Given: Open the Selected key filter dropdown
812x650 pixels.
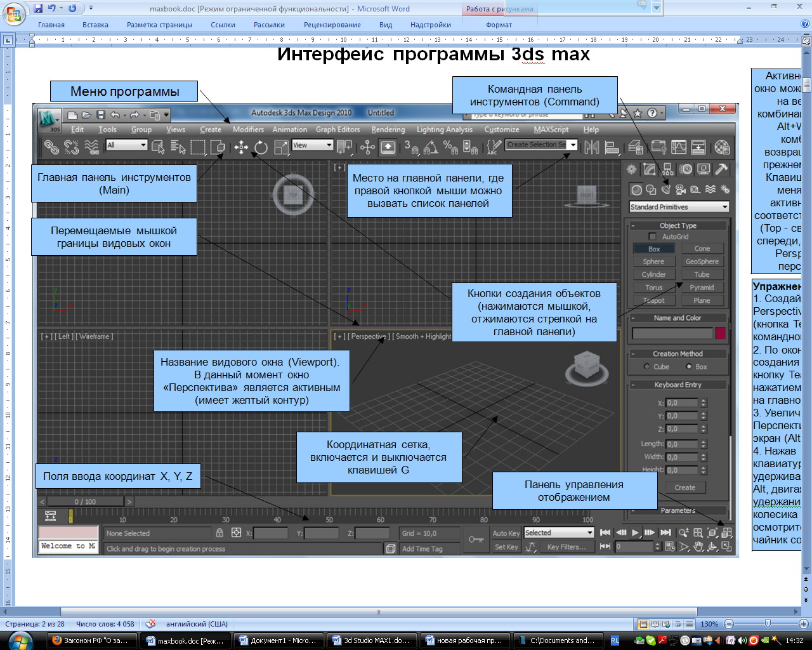Looking at the screenshot, I should 559,533.
